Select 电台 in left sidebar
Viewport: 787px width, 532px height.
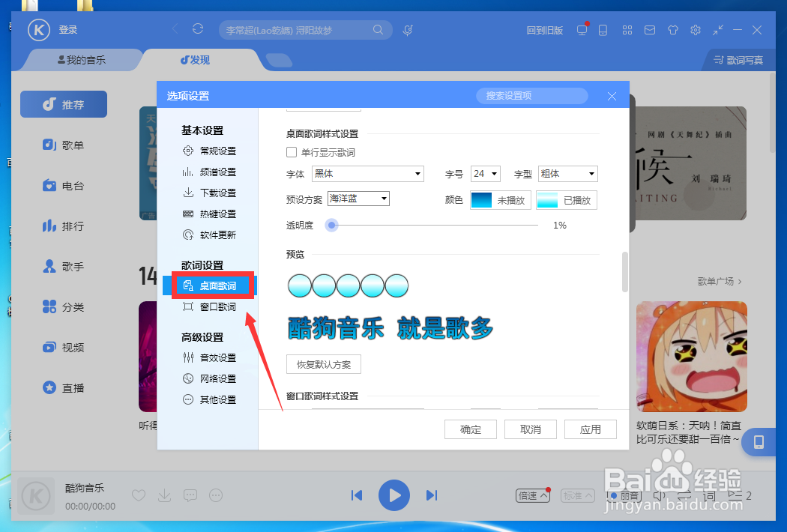[64, 186]
